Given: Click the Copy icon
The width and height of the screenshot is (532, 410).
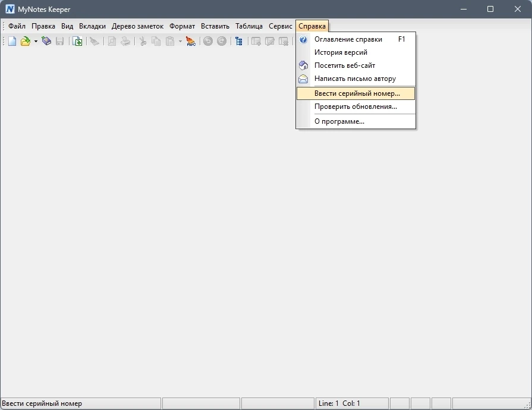Looking at the screenshot, I should click(x=156, y=42).
